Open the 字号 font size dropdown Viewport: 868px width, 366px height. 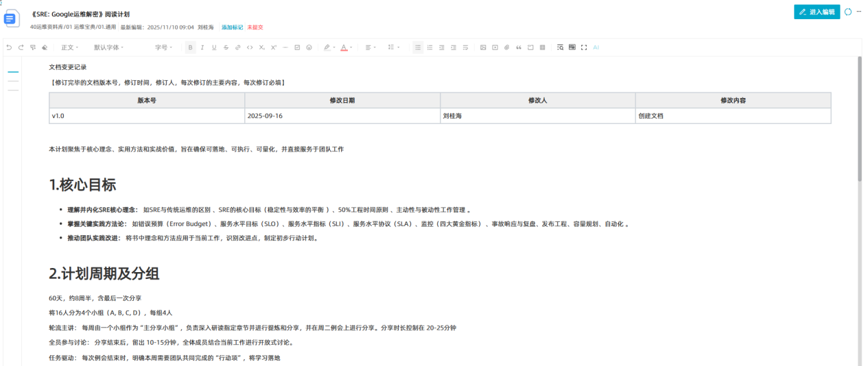pos(163,47)
